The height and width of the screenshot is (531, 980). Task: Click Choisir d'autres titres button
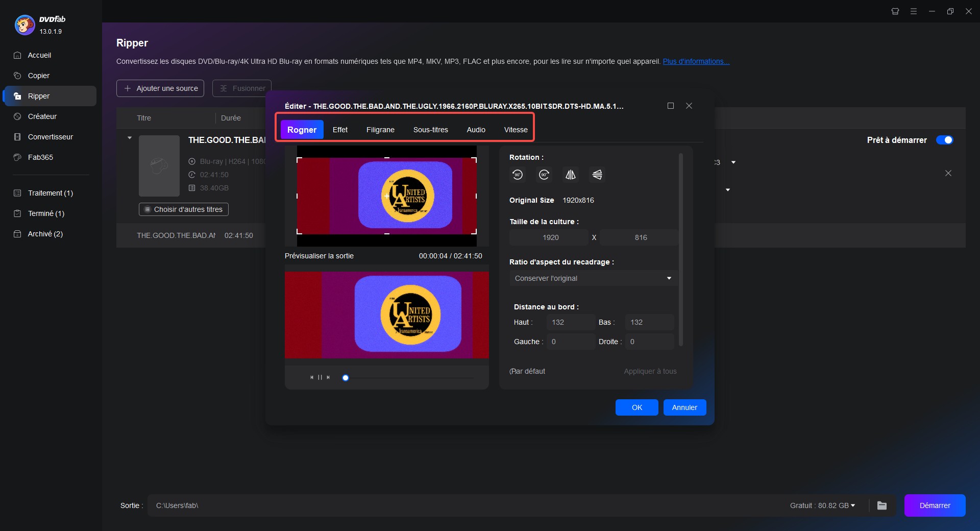point(184,209)
